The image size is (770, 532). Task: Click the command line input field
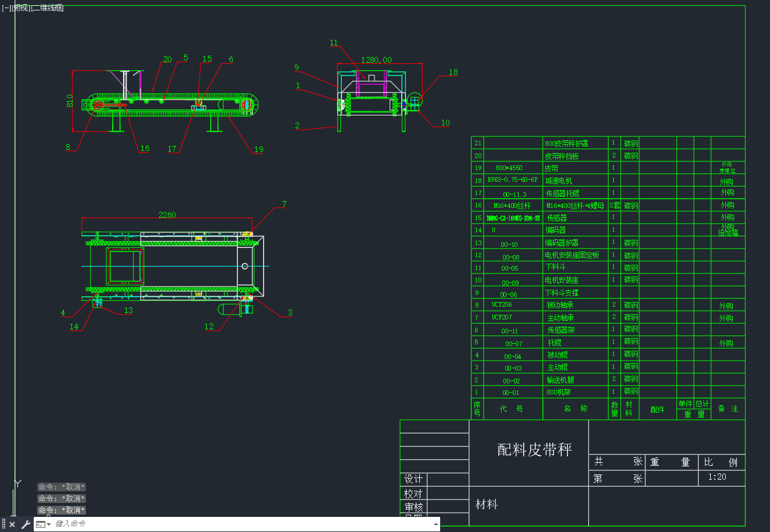point(243,524)
